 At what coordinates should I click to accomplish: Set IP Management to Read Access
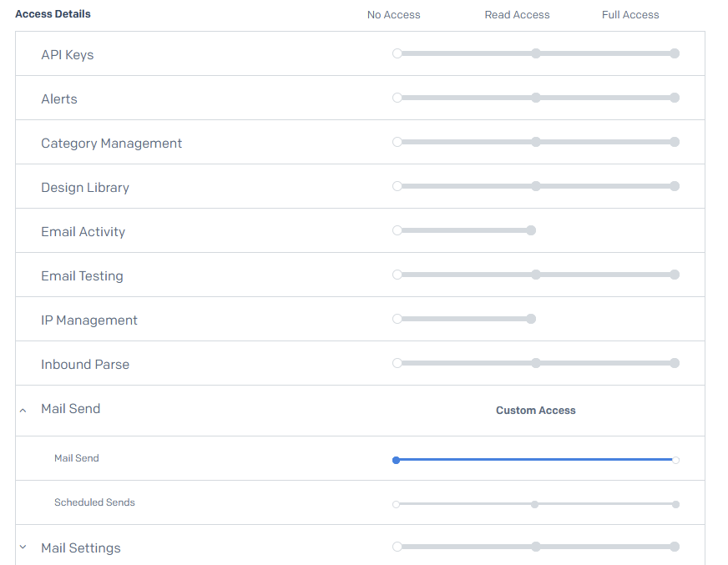pyautogui.click(x=531, y=319)
